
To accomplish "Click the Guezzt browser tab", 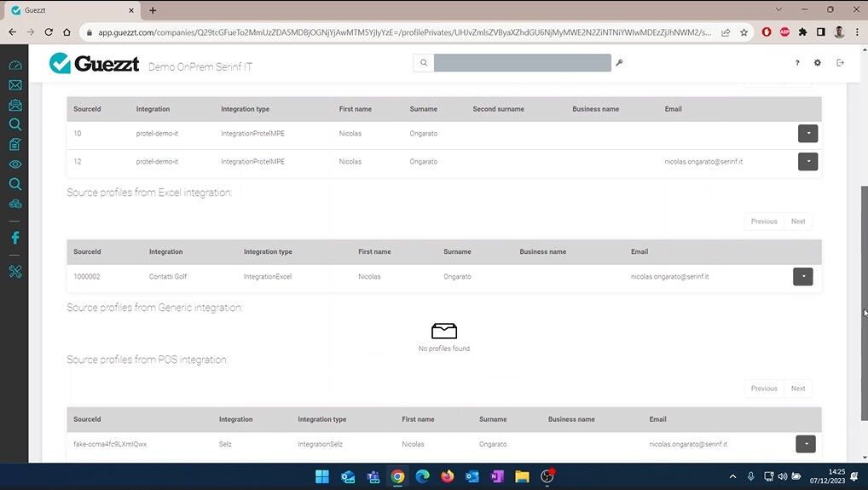I will point(68,10).
